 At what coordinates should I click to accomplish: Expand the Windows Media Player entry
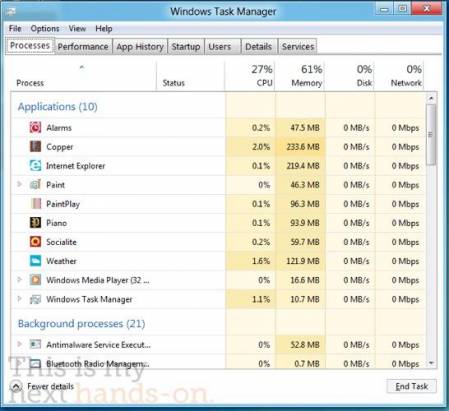tap(19, 279)
